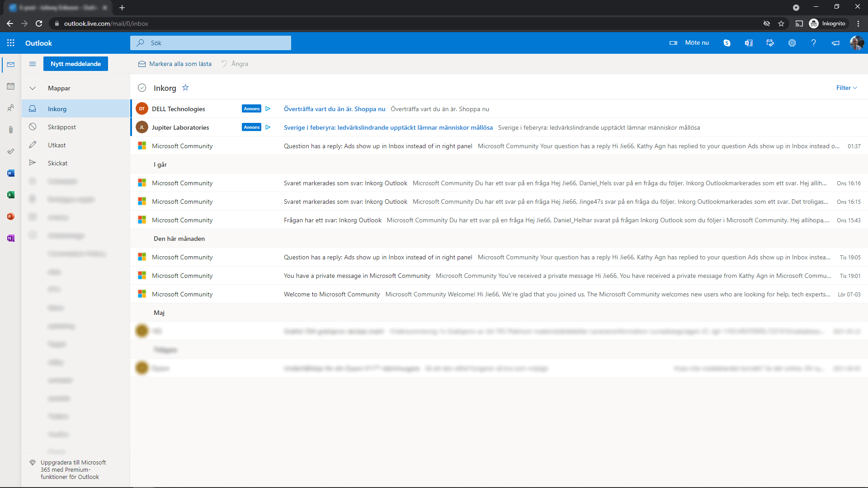Screen dimensions: 868x488
Task: Open the Help question mark icon
Action: click(814, 43)
